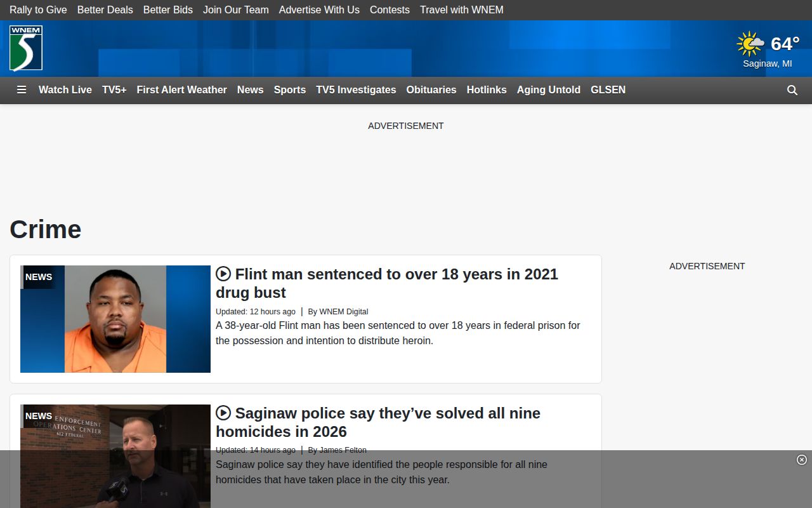
Task: Open Hotlinks menu item
Action: click(x=487, y=90)
